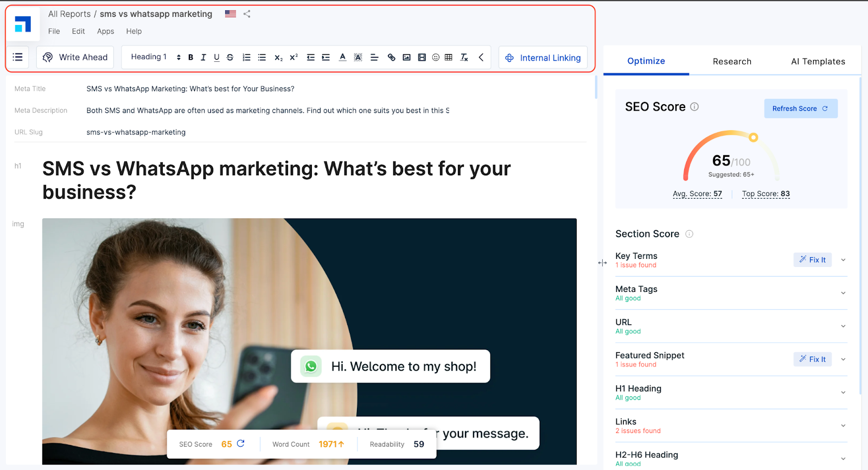Toggle bold formatting
The image size is (868, 470).
tap(190, 58)
